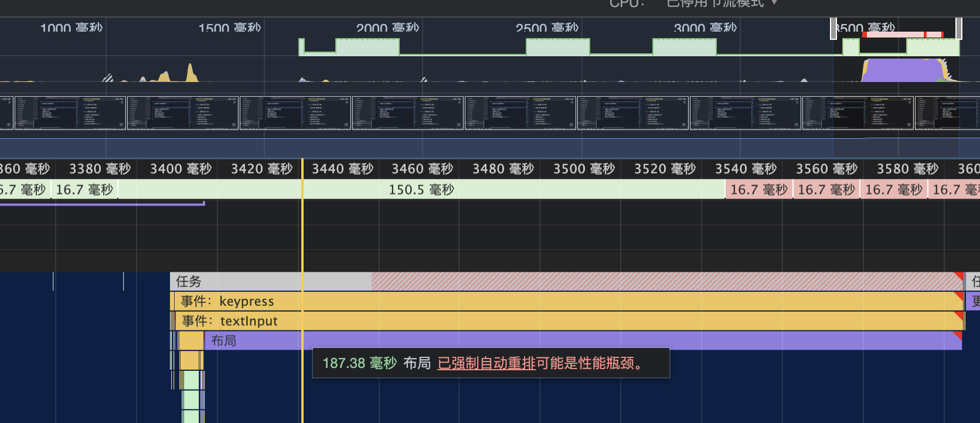Viewport: 980px width, 423px height.
Task: Click the red warning corner on the 布局 bar
Action: [x=958, y=335]
